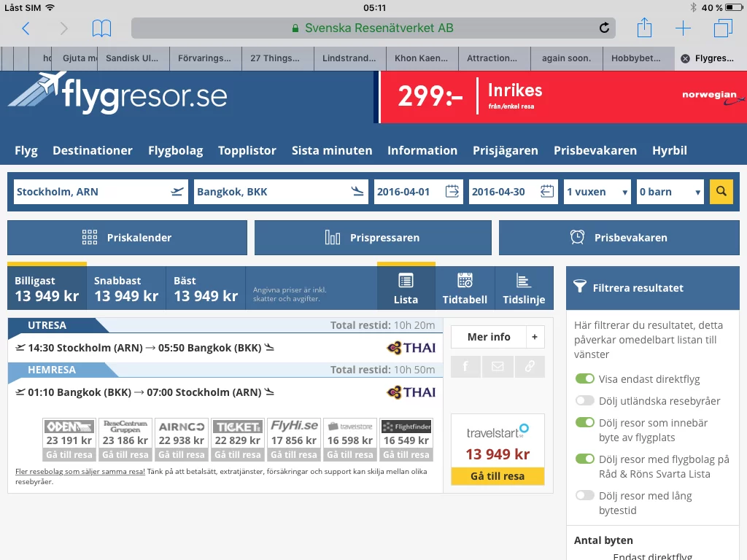Copy result link with chain icon
747x560 pixels.
pyautogui.click(x=530, y=367)
